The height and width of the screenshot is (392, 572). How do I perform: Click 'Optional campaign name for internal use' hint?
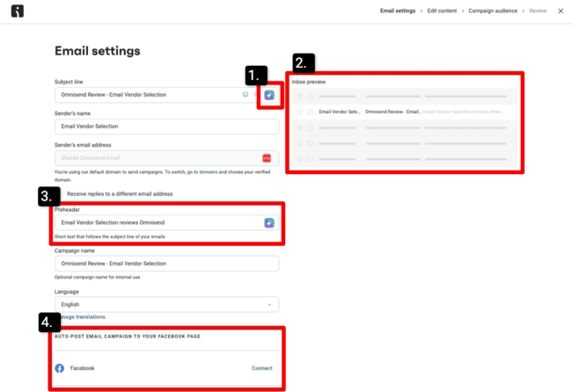click(x=97, y=277)
